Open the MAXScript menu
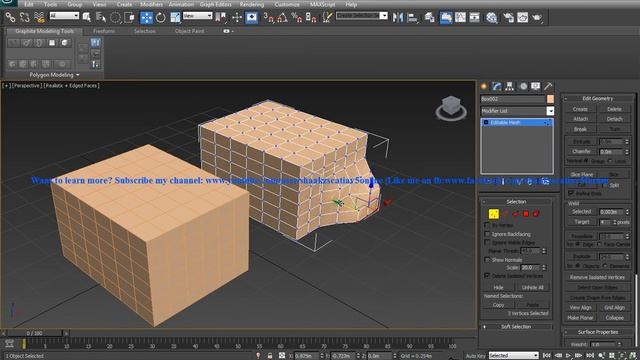Screen dimensions: 640x360 tap(322, 4)
